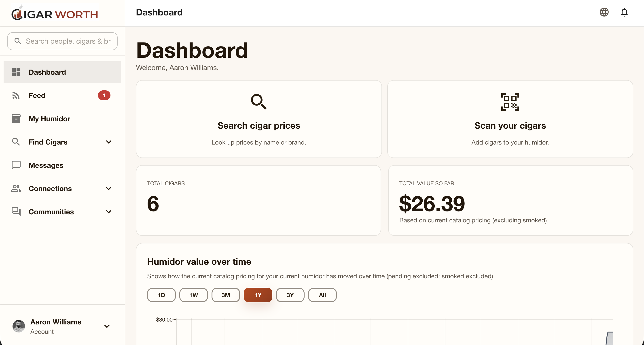Screen dimensions: 644x345
Task: Show All time humidor value
Action: point(322,295)
